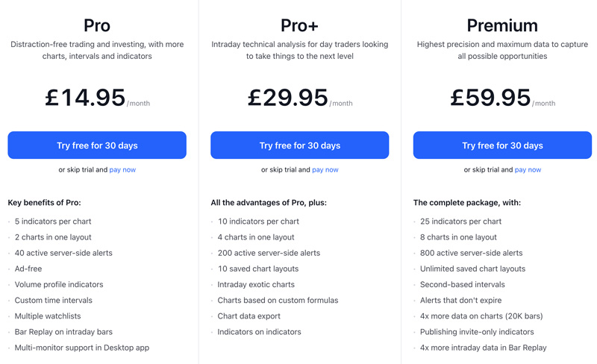
Task: Select the Pro+ plan heading
Action: tap(300, 26)
